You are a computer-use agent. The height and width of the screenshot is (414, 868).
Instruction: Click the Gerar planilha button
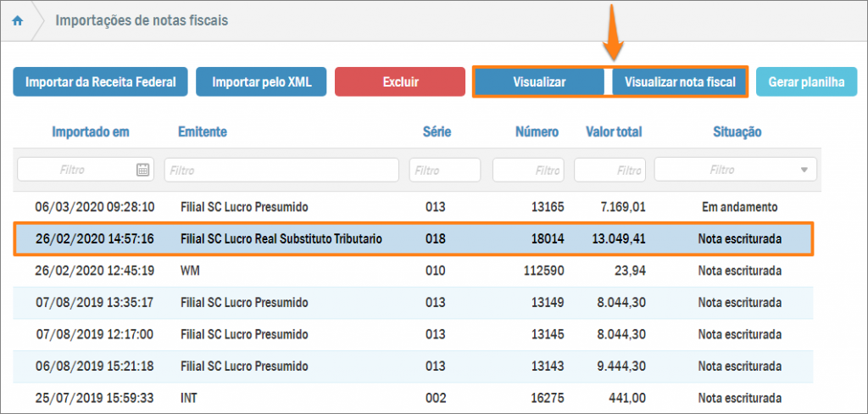(x=806, y=82)
